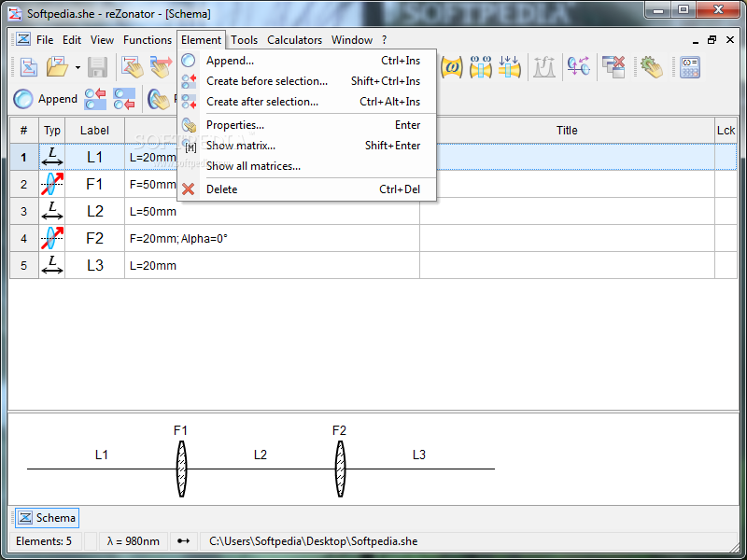The image size is (747, 560).
Task: Open the Functions menu
Action: [x=148, y=40]
